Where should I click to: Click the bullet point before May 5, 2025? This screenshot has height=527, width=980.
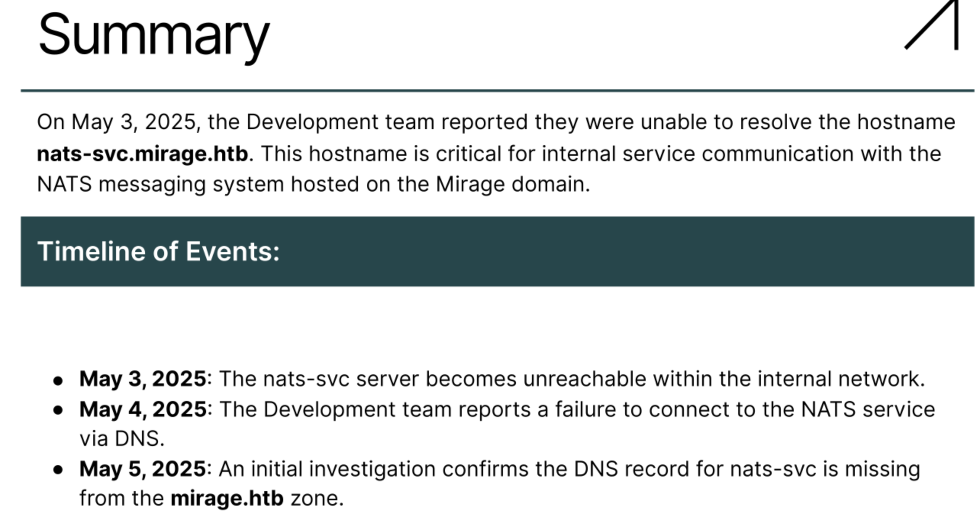[58, 470]
